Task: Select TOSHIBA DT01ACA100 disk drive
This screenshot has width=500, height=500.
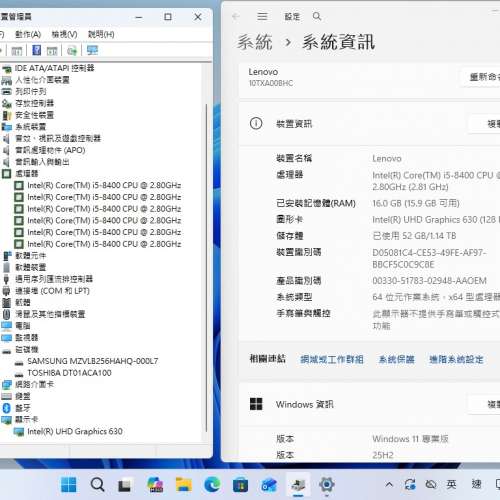Action: tap(69, 373)
